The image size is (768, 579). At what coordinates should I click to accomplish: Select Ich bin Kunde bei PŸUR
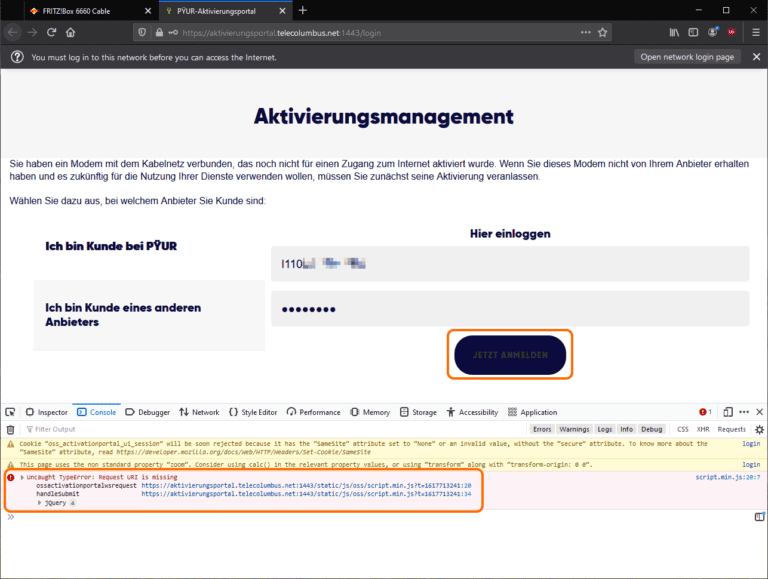click(x=111, y=246)
